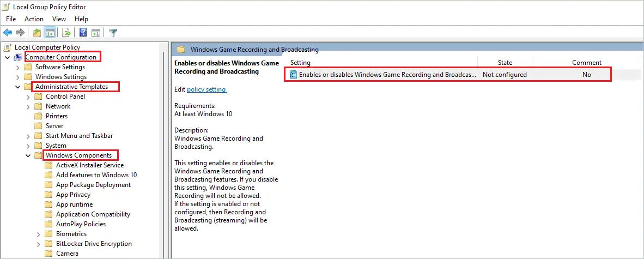
Task: Expand the Control Panel node
Action: 28,97
